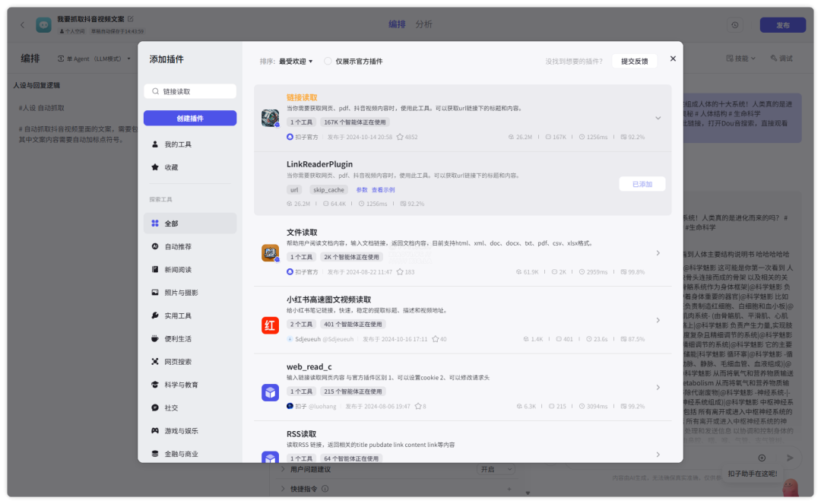Open the 技能 dropdown in background
Viewport: 821px width, 504px height.
[741, 59]
